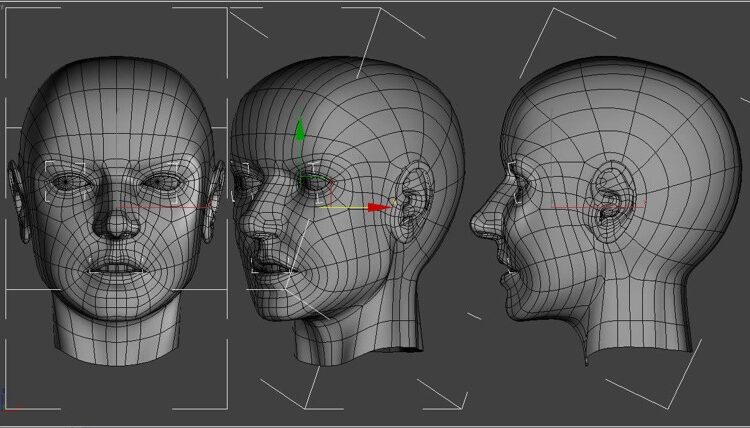Click the green Y-axis arrow of the move gizmo

300,130
